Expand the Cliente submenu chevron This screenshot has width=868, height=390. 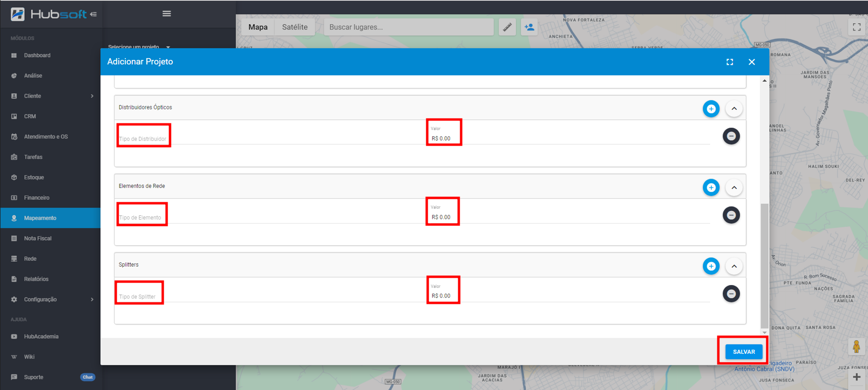click(x=92, y=96)
